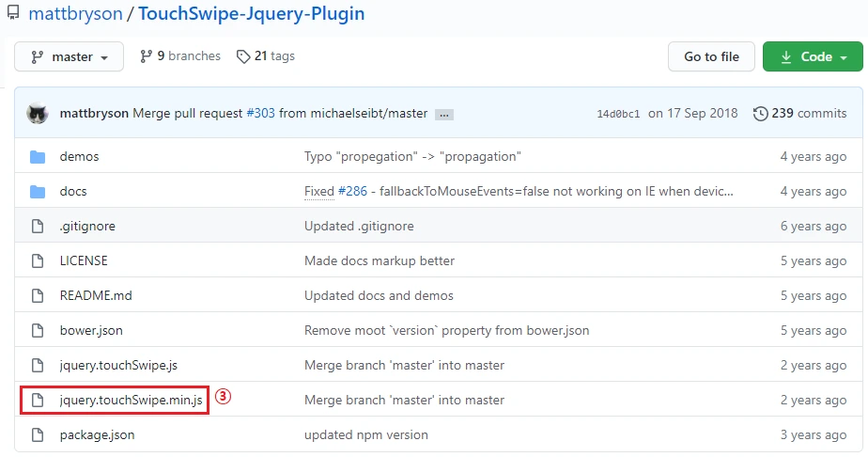Viewport: 868px width, 457px height.
Task: Click the commits history clock icon
Action: (761, 114)
